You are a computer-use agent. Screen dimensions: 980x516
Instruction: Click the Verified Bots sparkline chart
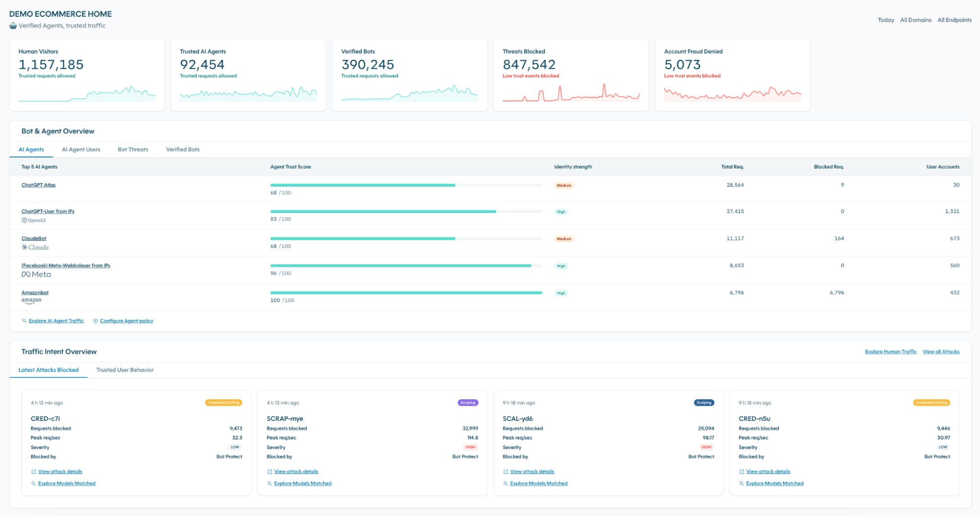(x=410, y=93)
